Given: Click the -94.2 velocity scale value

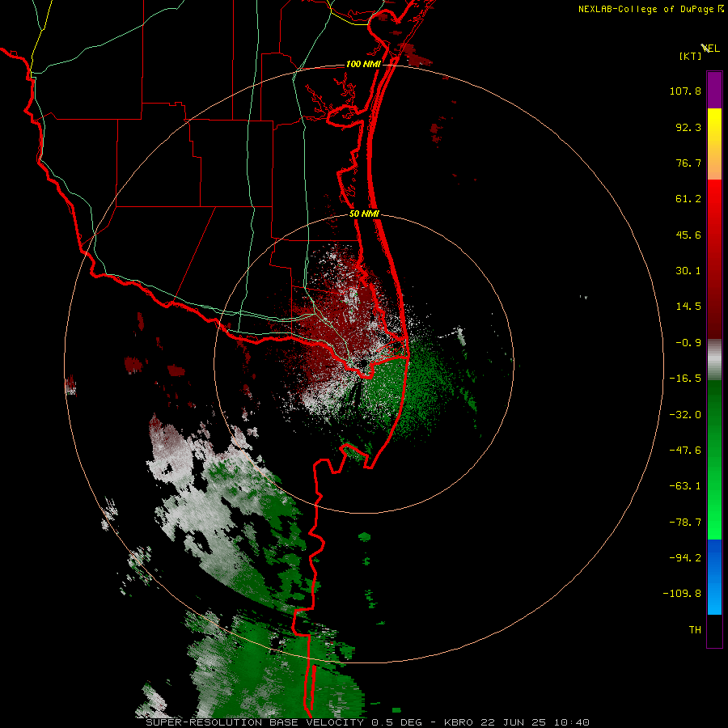Looking at the screenshot, I should [685, 557].
